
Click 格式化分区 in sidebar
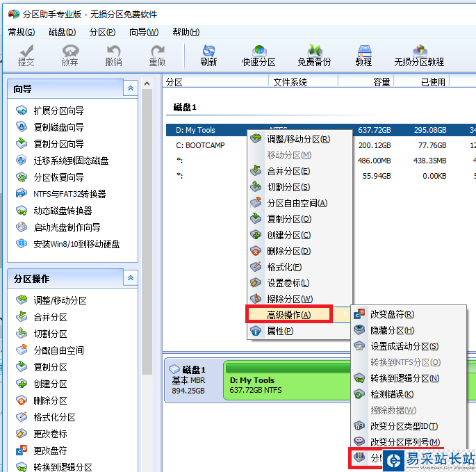[46, 417]
